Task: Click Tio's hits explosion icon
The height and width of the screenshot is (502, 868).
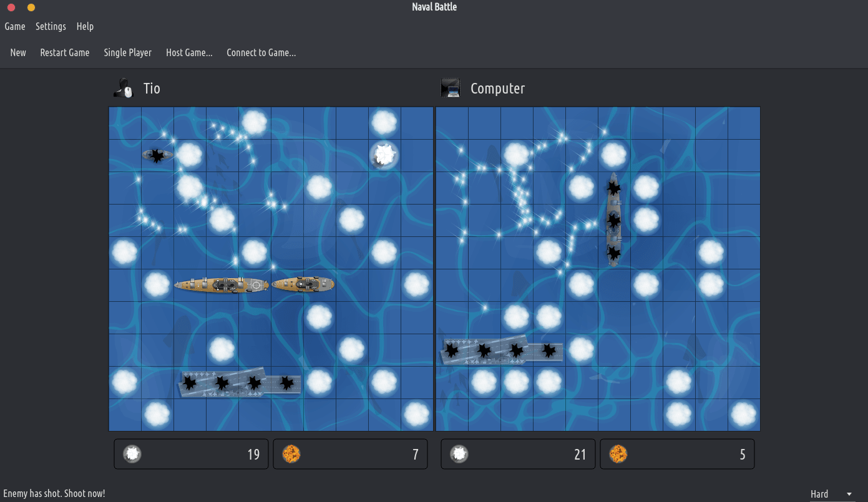Action: tap(291, 454)
